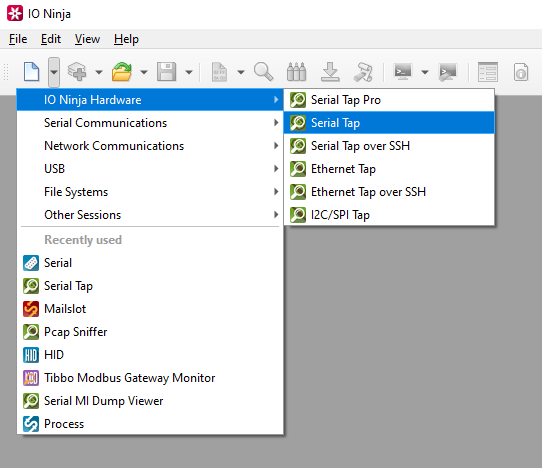
Task: Click the New Session page icon
Action: click(x=31, y=72)
